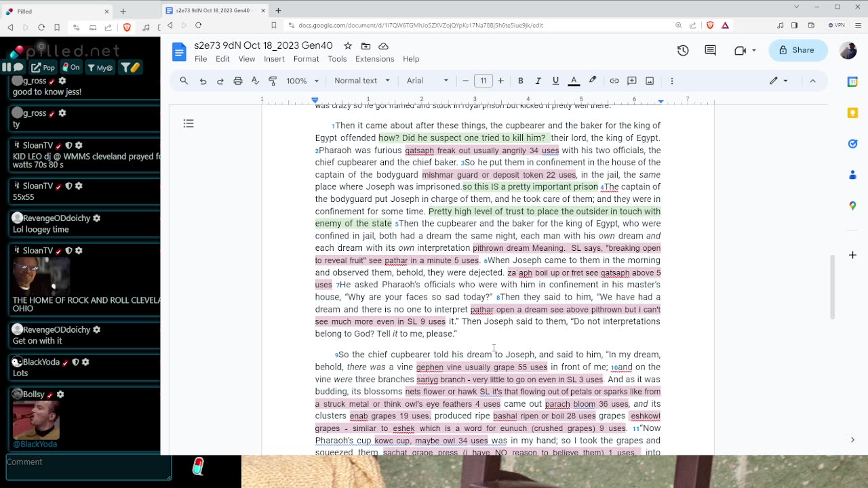Toggle underline formatting
868x488 pixels.
pyautogui.click(x=555, y=81)
